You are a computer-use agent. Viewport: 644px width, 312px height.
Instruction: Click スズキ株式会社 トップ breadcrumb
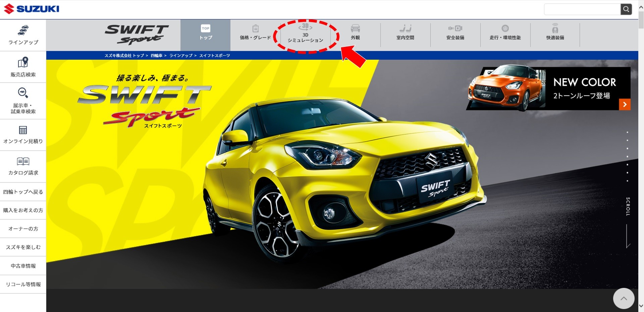coord(124,56)
